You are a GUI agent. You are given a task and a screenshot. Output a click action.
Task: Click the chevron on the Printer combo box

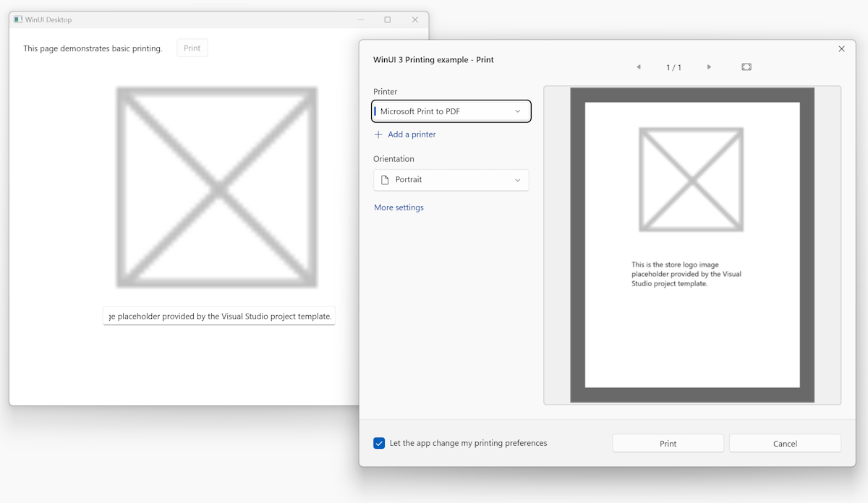pos(518,111)
